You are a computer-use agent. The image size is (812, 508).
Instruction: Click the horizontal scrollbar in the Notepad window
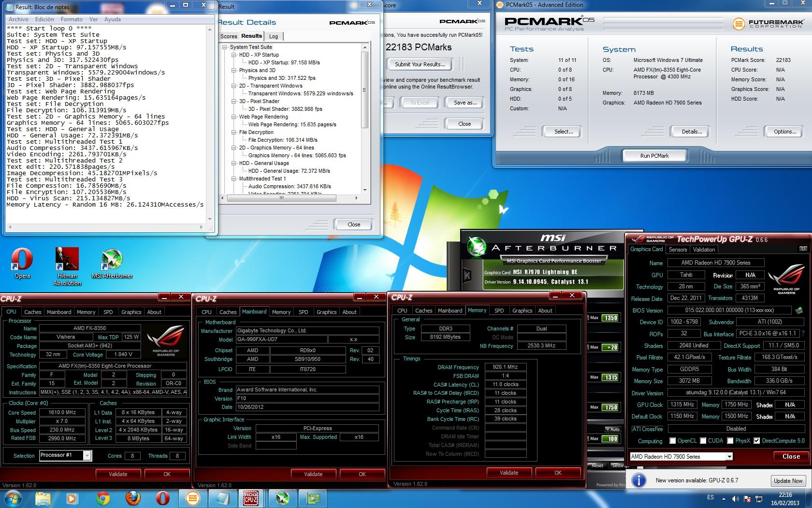pos(105,226)
